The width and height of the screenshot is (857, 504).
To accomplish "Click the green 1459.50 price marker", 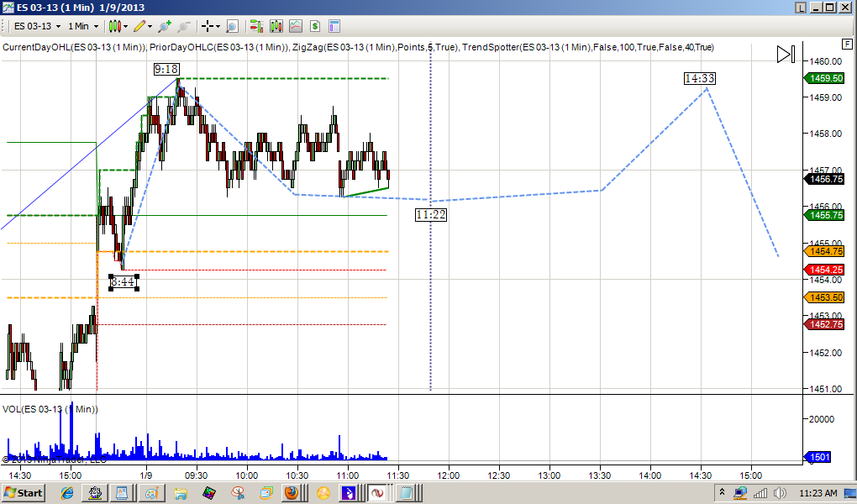I will (824, 78).
